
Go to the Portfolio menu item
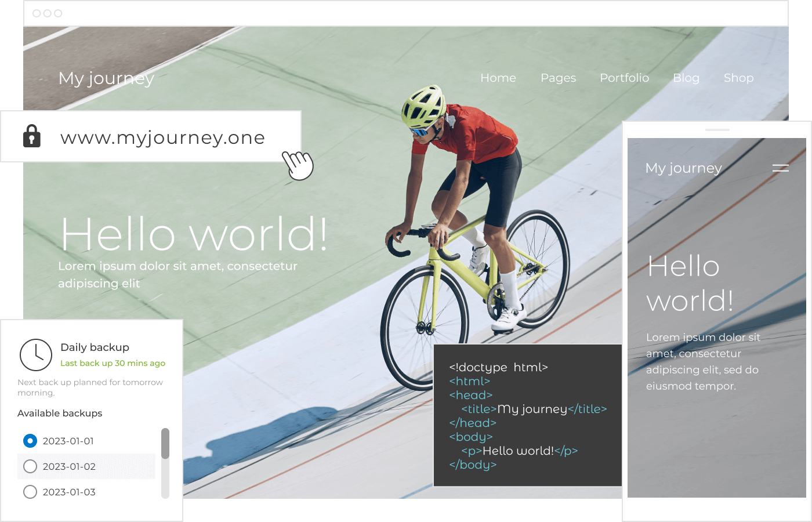625,78
